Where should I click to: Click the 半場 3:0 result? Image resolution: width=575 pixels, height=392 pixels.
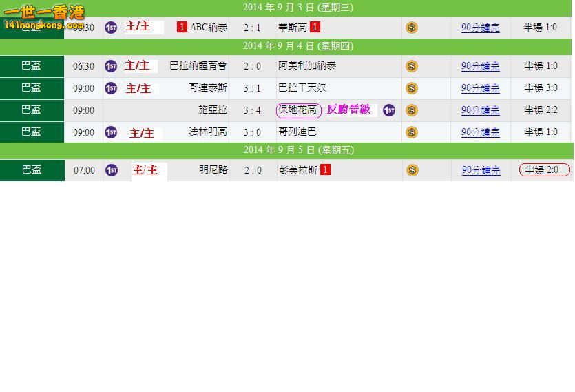[x=541, y=88]
